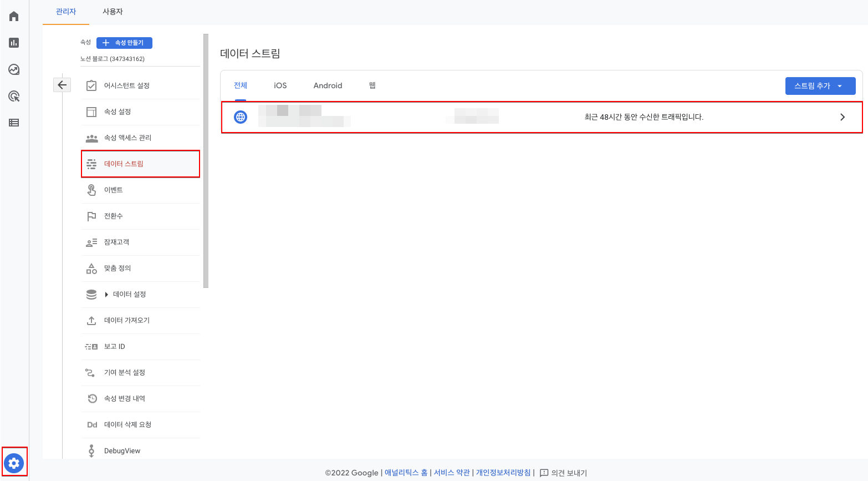Open the 스트림 추가 dropdown
The height and width of the screenshot is (481, 868).
820,86
